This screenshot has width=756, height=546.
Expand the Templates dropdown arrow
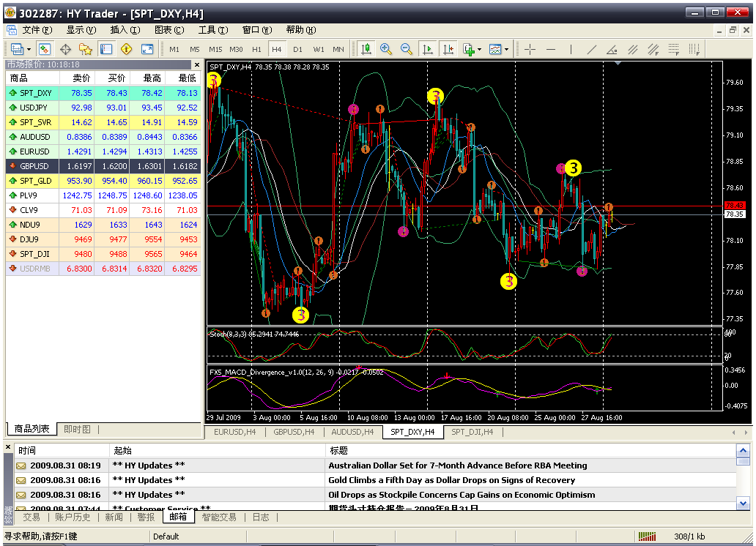tap(506, 50)
